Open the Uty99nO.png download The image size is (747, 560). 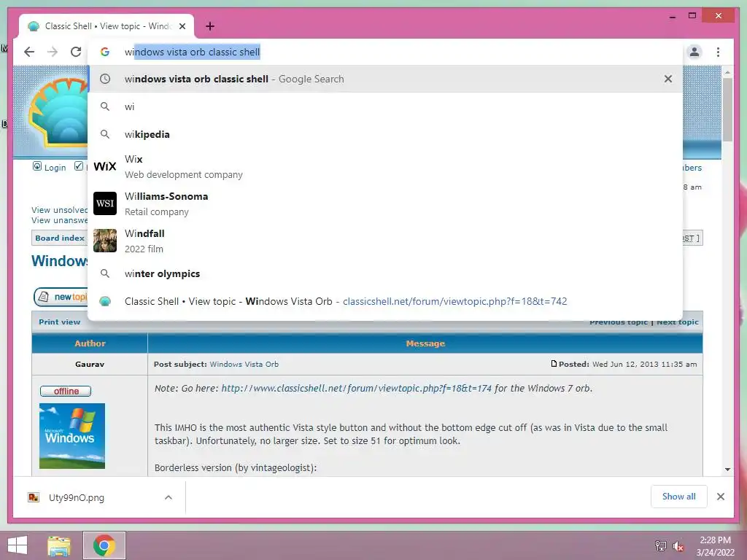pos(76,497)
